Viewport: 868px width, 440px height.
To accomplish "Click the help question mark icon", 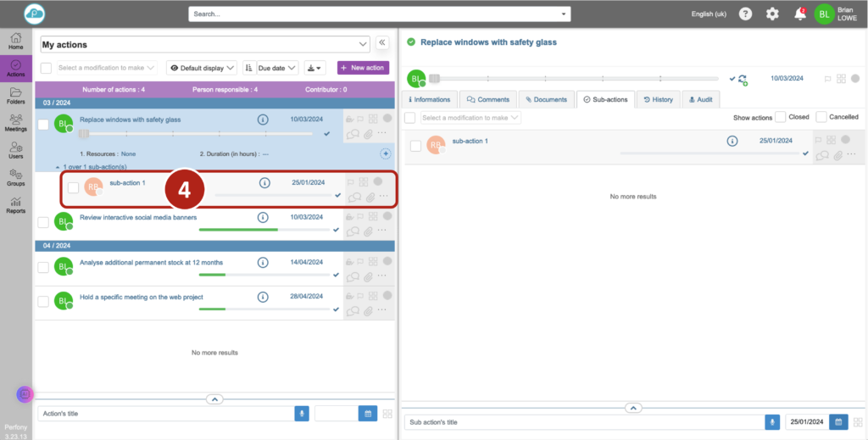I will [x=745, y=14].
